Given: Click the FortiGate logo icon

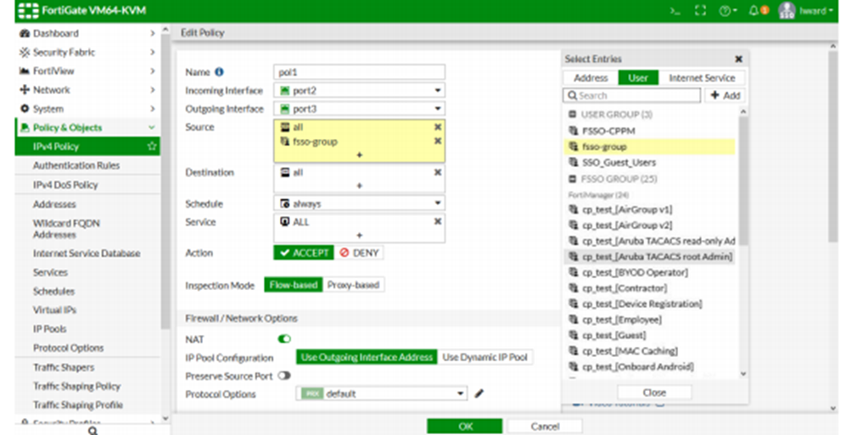Looking at the screenshot, I should pyautogui.click(x=28, y=10).
